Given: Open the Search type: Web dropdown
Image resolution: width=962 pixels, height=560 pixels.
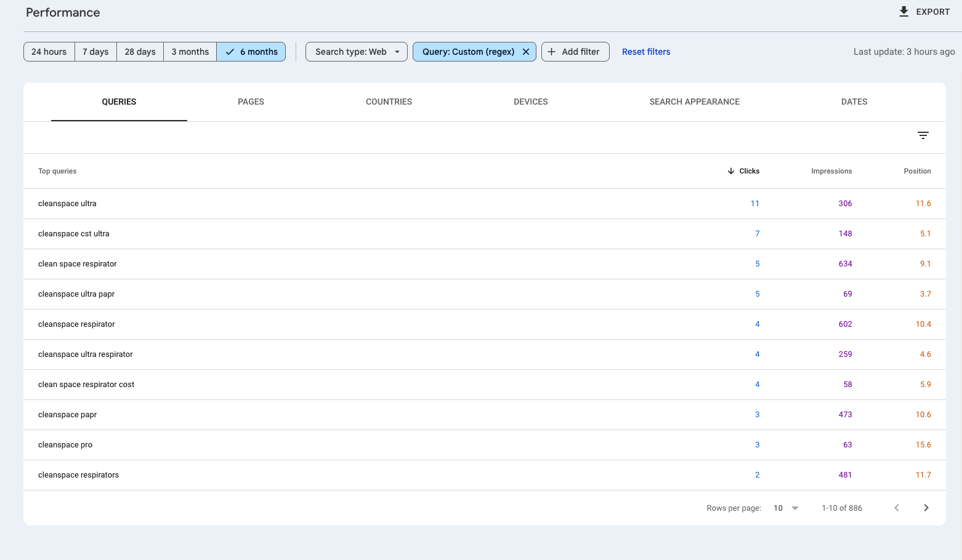Looking at the screenshot, I should [x=357, y=52].
